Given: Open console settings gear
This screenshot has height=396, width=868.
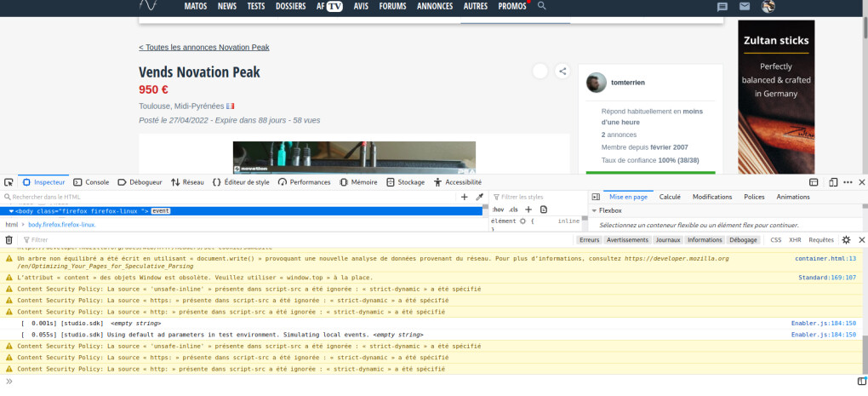Looking at the screenshot, I should (x=846, y=240).
